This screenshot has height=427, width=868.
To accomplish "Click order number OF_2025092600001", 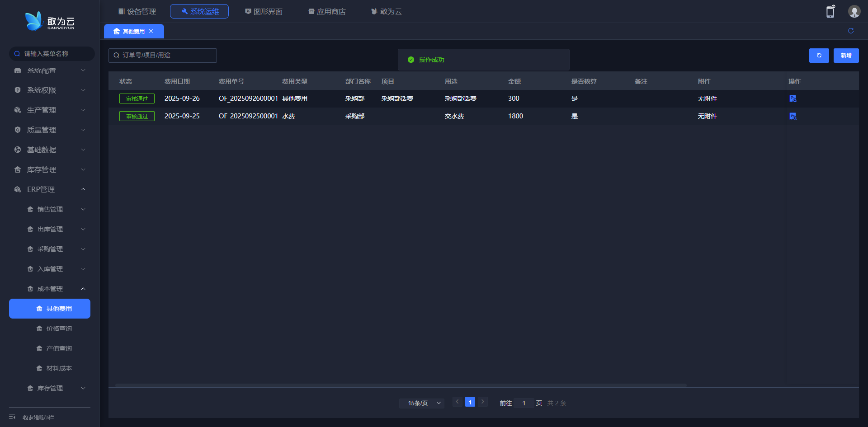I will click(x=248, y=99).
